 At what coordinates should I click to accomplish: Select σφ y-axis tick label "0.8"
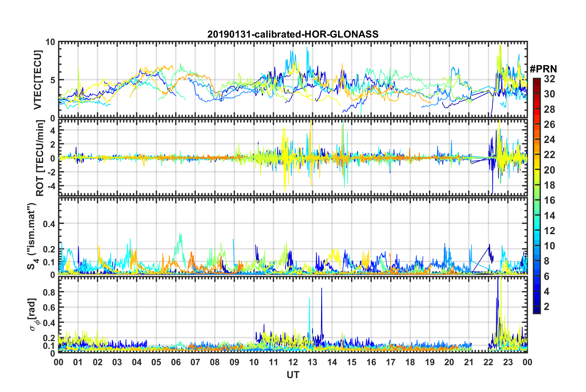(x=49, y=292)
